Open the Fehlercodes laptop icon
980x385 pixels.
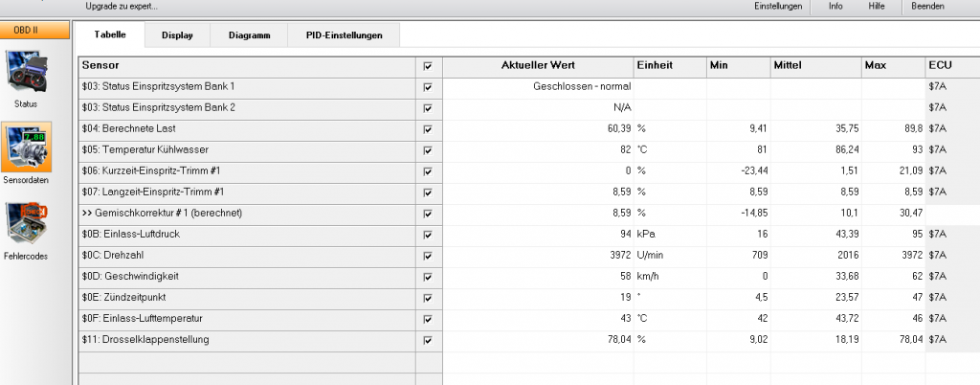point(26,223)
